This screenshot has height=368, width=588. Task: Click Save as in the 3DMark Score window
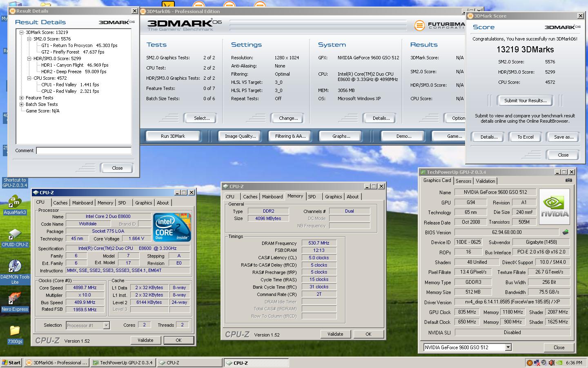[x=563, y=137]
